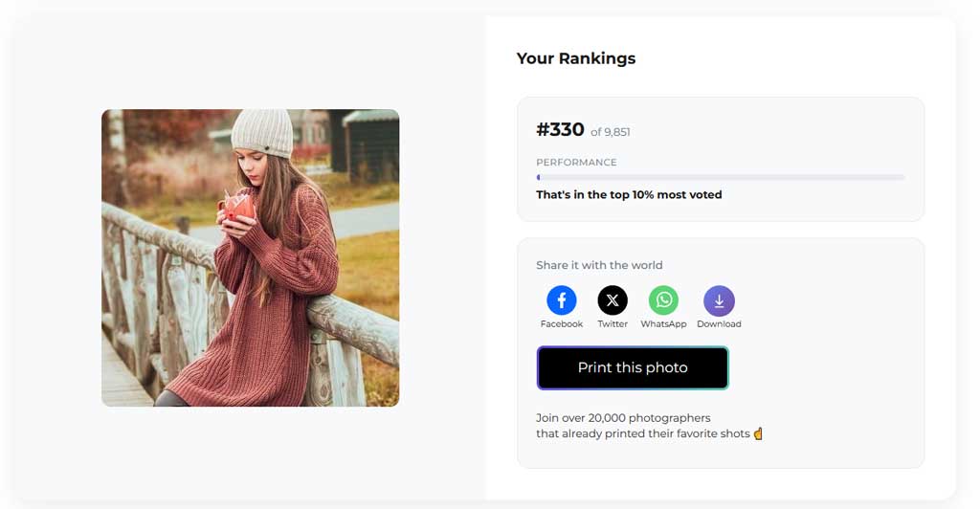Click the purple Download arrow icon
Screen dimensions: 980x509
tap(719, 300)
